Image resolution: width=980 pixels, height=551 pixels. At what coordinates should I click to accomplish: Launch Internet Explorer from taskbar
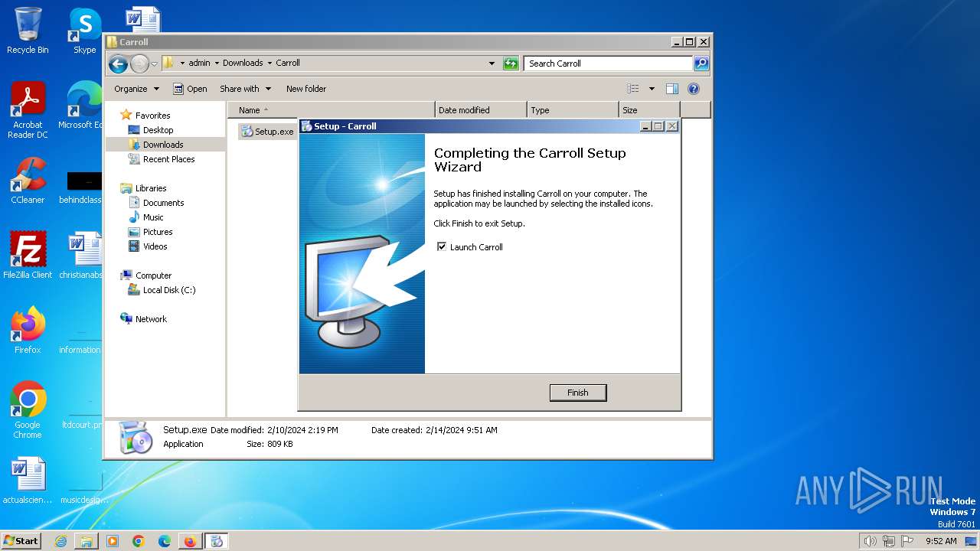tap(60, 541)
